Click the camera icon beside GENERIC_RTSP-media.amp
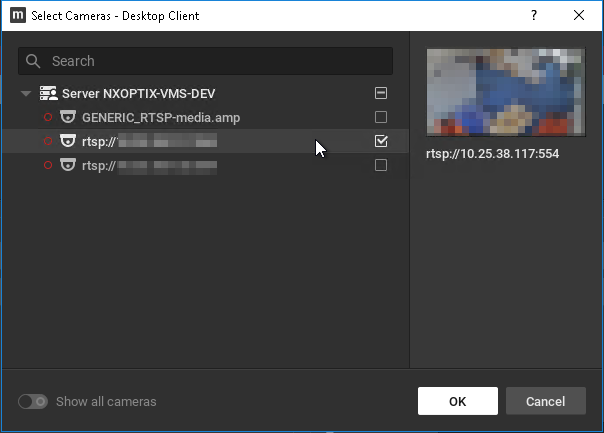 68,117
